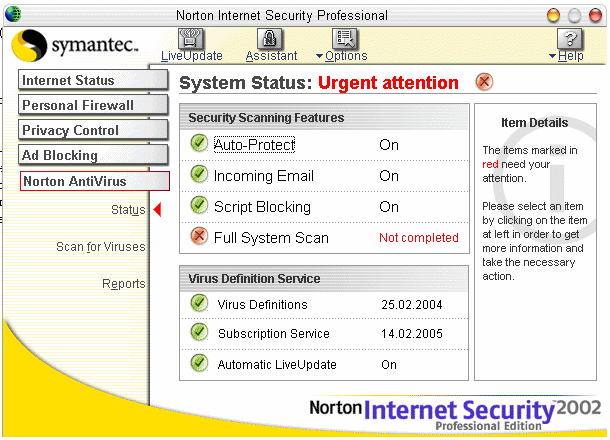610x440 pixels.
Task: Click the date 14.02.2005
Action: [412, 334]
